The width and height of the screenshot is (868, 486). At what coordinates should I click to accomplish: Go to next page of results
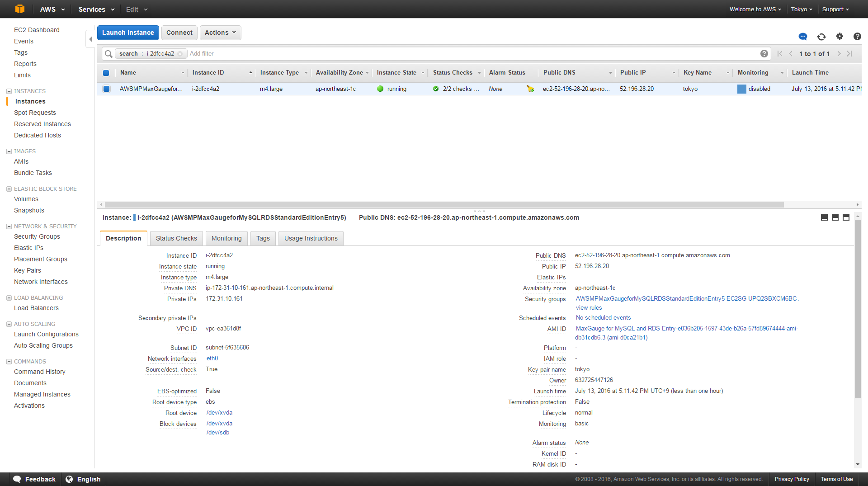point(839,54)
